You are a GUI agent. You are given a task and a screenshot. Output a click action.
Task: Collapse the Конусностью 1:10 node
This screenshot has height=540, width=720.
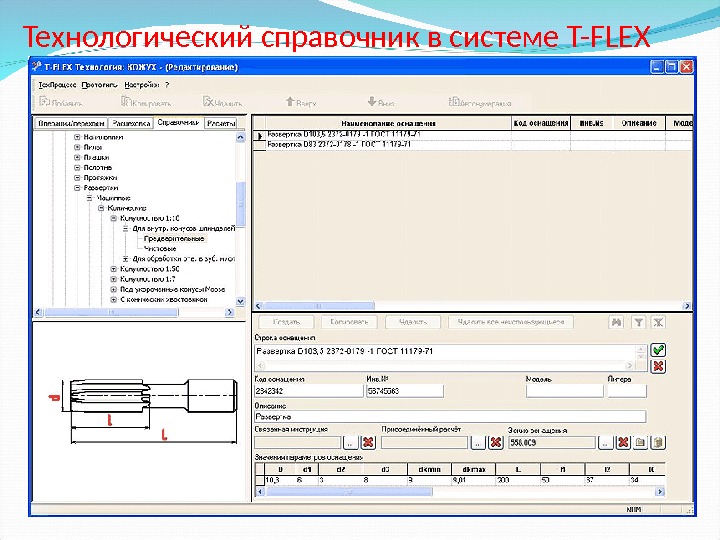click(x=113, y=218)
